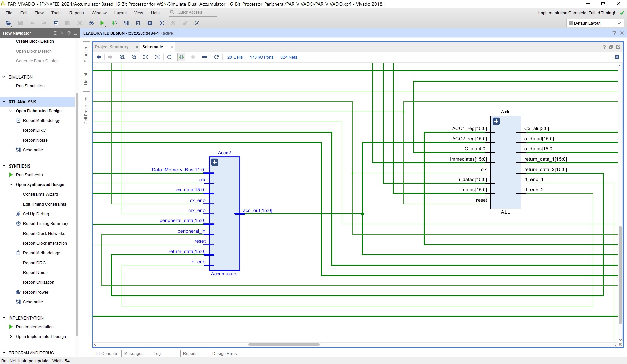Open the Flow menu
627x364 pixels.
point(39,13)
